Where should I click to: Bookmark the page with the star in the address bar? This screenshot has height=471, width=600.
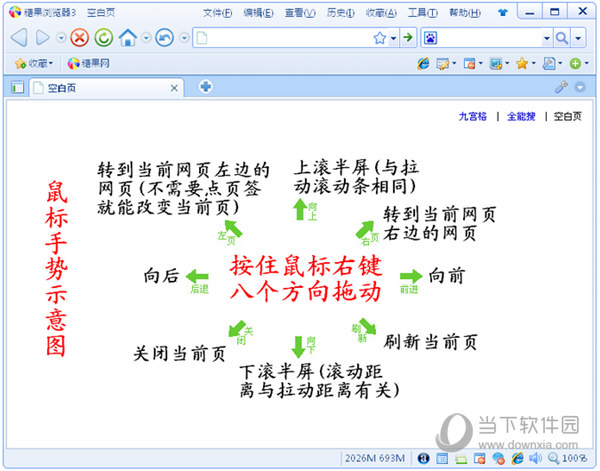coord(380,38)
